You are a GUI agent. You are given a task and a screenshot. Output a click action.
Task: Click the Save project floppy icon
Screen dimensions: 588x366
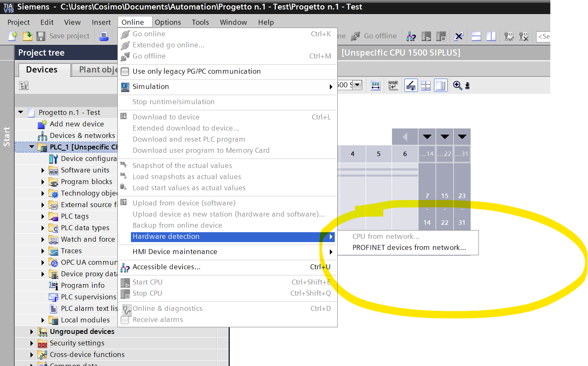(x=41, y=36)
